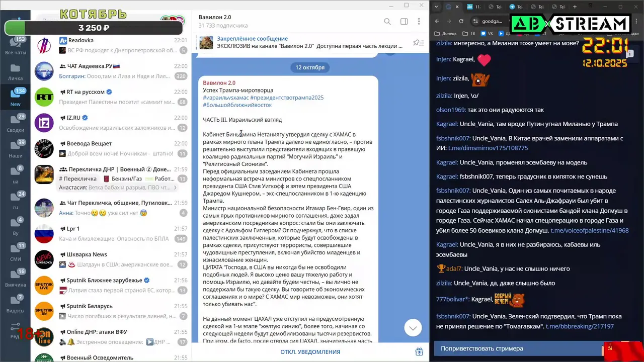This screenshot has height=362, width=644.
Task: Click the edit folders sliders icon
Action: click(x=15, y=328)
